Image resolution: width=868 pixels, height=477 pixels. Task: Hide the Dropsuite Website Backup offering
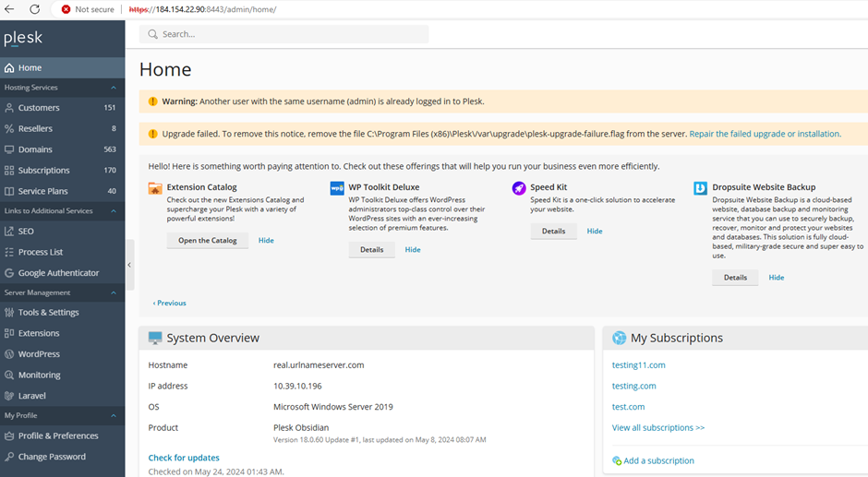point(776,277)
